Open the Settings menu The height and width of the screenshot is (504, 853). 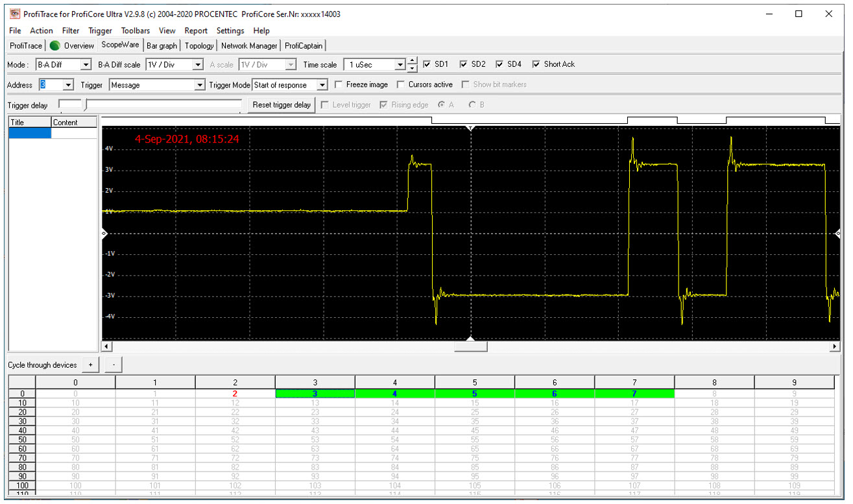[x=230, y=30]
